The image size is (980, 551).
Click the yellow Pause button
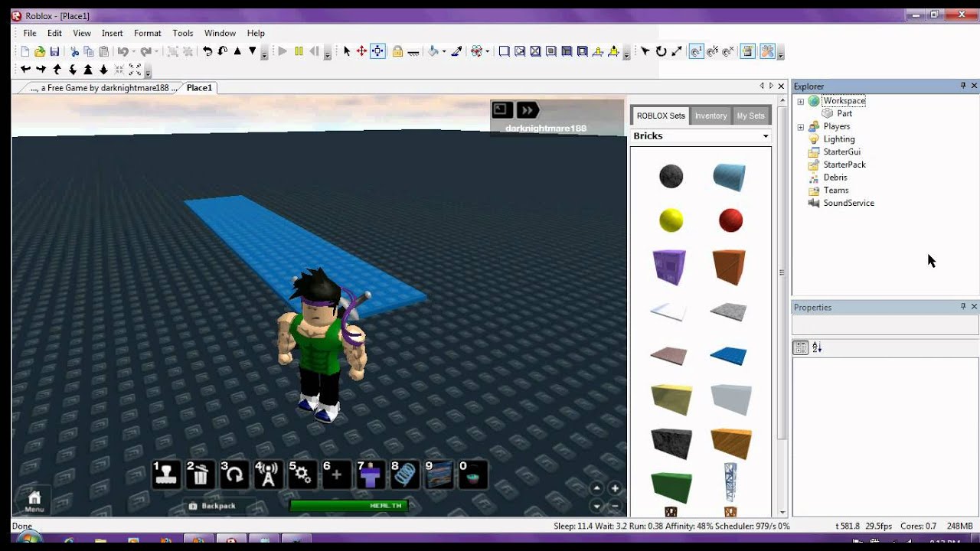tap(299, 51)
